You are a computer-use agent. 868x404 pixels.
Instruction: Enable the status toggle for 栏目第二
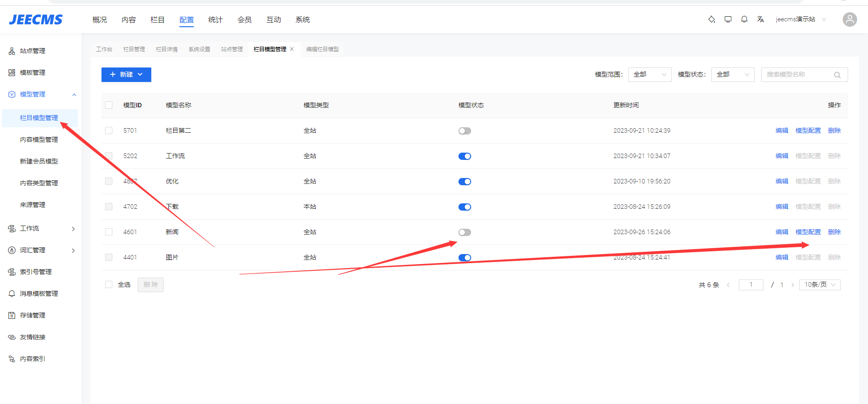point(464,131)
